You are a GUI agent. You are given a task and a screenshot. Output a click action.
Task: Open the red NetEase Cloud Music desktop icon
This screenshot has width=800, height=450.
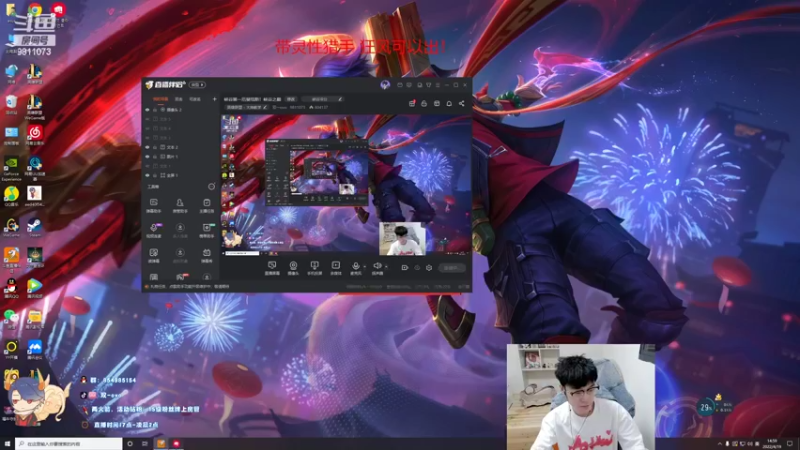(x=35, y=135)
